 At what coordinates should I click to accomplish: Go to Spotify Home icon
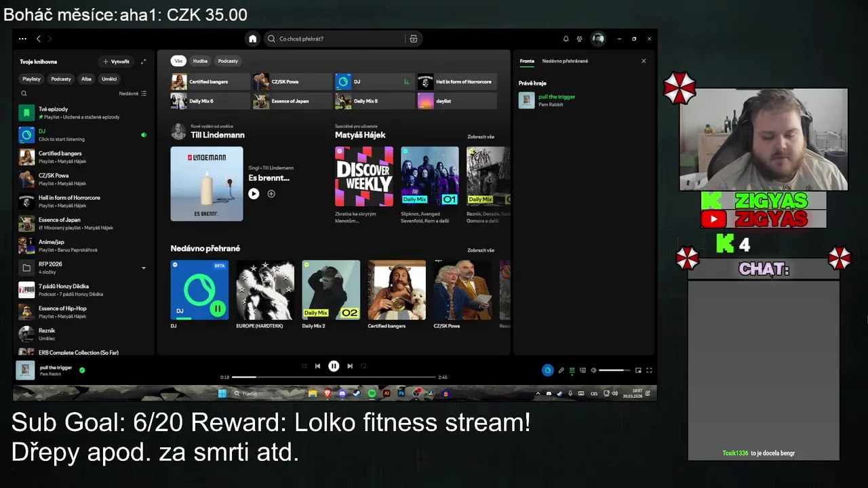(252, 39)
